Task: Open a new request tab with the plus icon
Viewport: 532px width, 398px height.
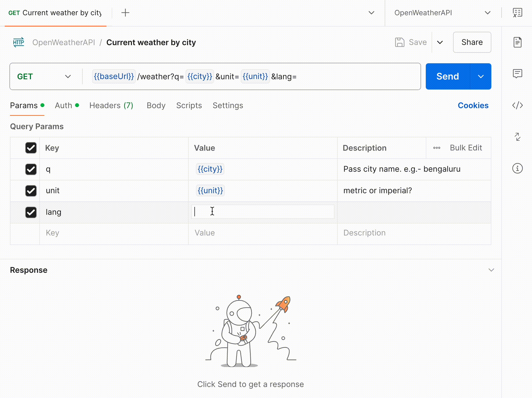Action: click(125, 12)
